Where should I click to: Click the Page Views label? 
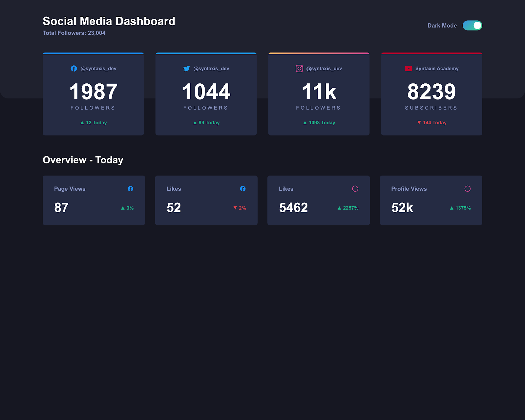(x=70, y=189)
